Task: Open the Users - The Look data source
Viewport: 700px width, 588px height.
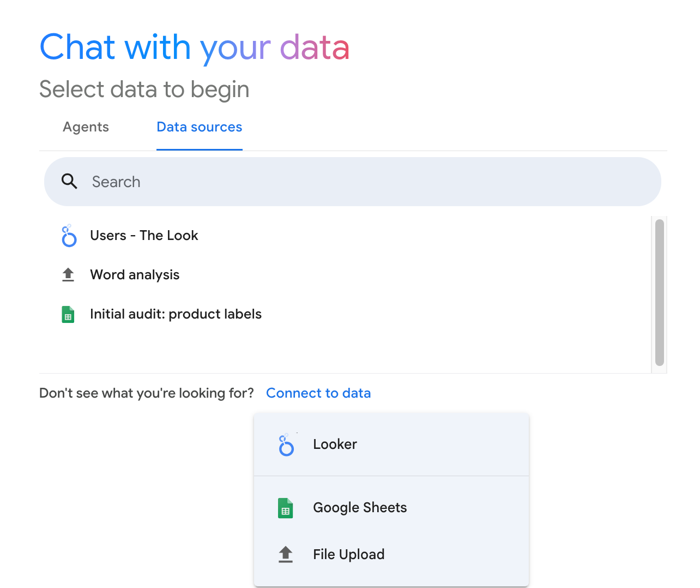Action: coord(144,236)
